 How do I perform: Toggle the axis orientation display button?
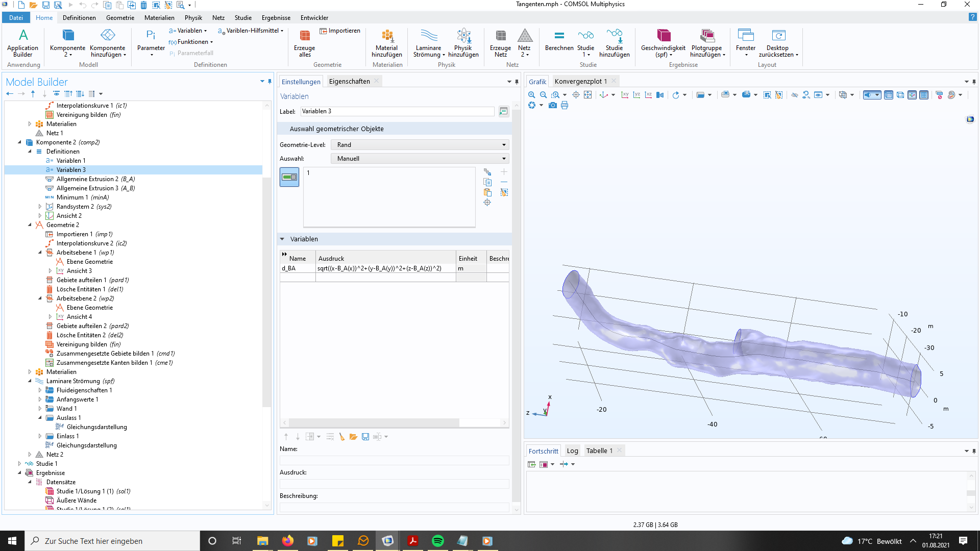tap(912, 95)
